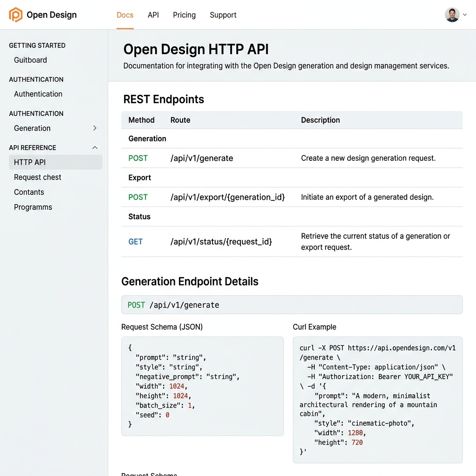Click the page description under the title

pos(286,66)
